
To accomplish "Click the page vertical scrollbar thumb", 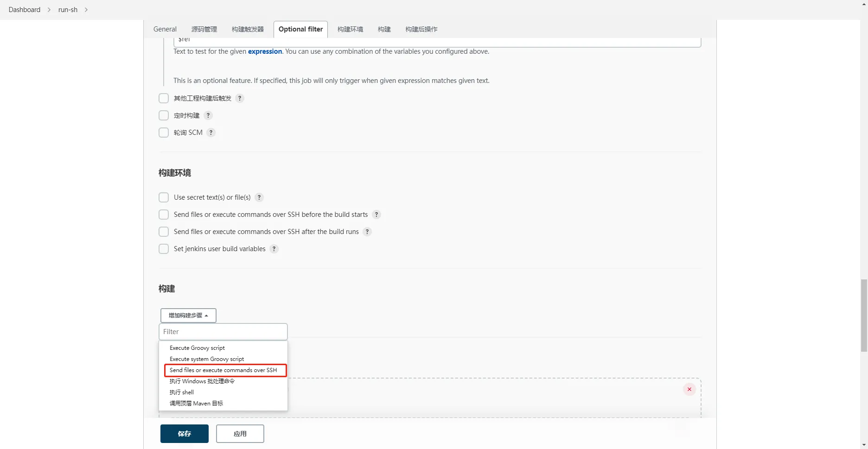I will click(863, 315).
